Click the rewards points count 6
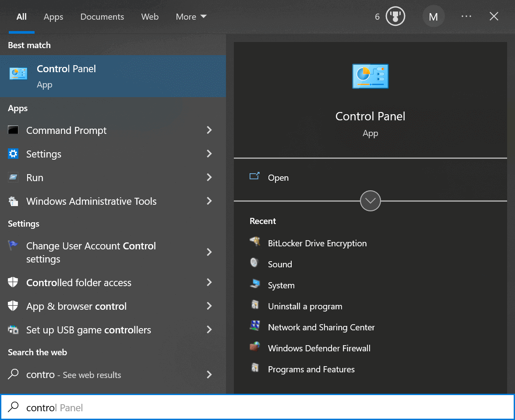This screenshot has height=420, width=515. [377, 17]
